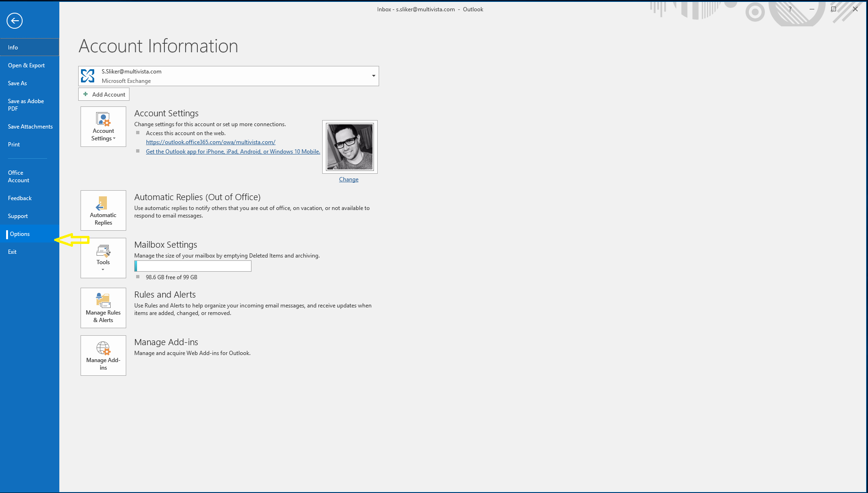Select Save as Adobe PDF
This screenshot has height=493, width=868.
26,105
